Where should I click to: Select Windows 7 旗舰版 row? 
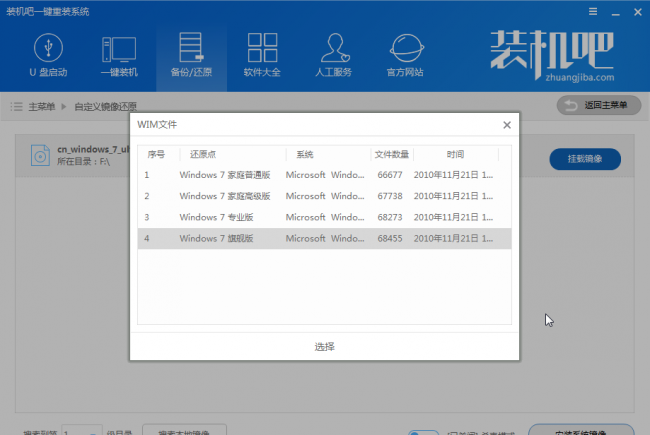pyautogui.click(x=324, y=238)
